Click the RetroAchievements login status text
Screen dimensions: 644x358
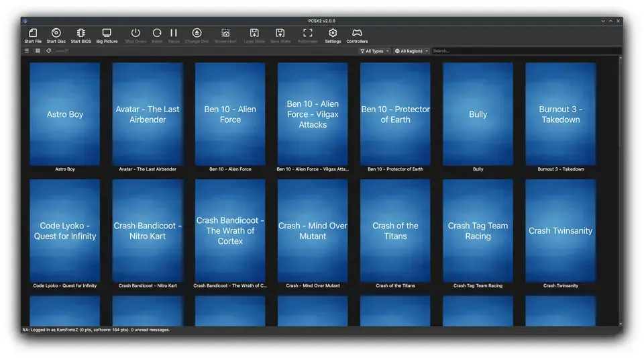tap(96, 330)
